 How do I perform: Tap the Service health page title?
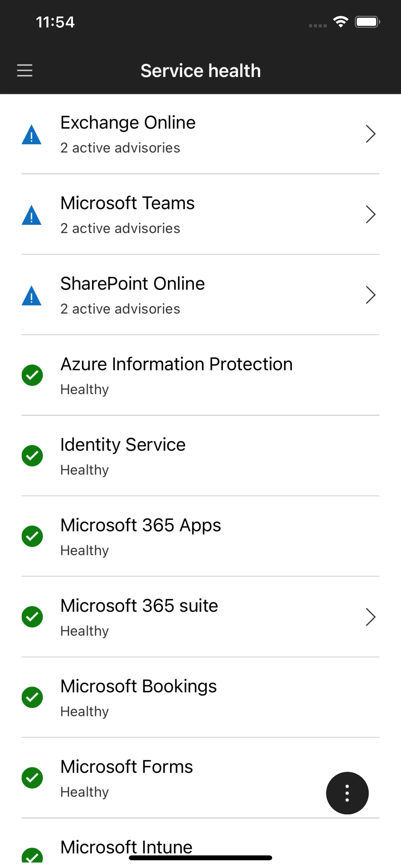click(x=200, y=71)
